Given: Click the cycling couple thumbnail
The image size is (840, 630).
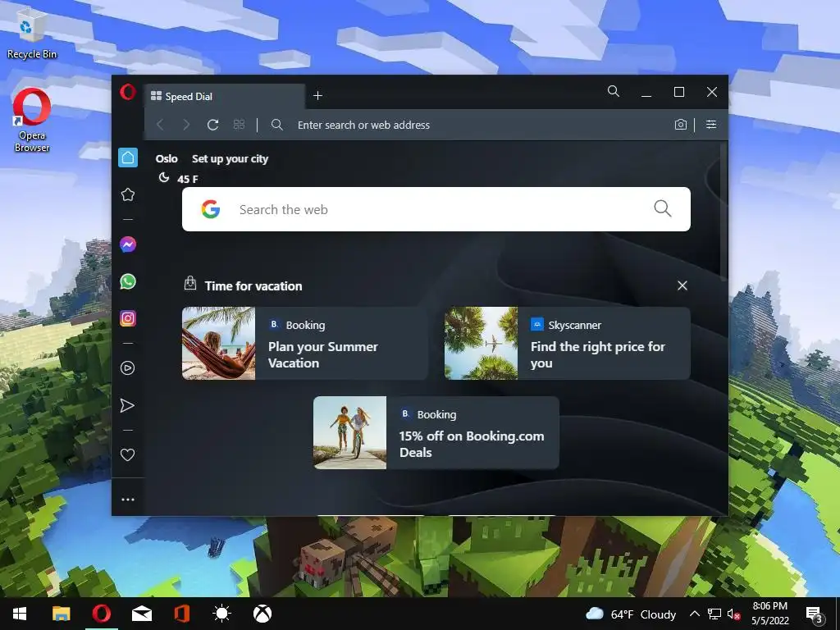Looking at the screenshot, I should pos(349,433).
